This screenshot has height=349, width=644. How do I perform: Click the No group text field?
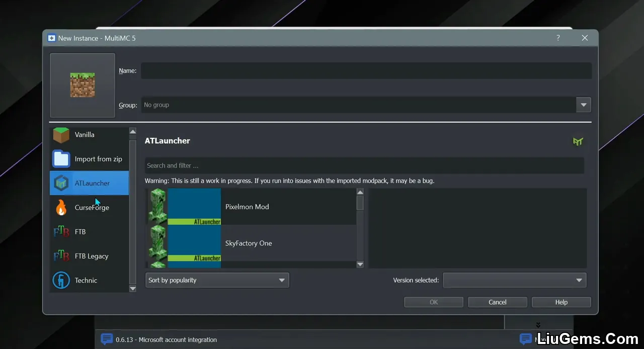tap(359, 105)
